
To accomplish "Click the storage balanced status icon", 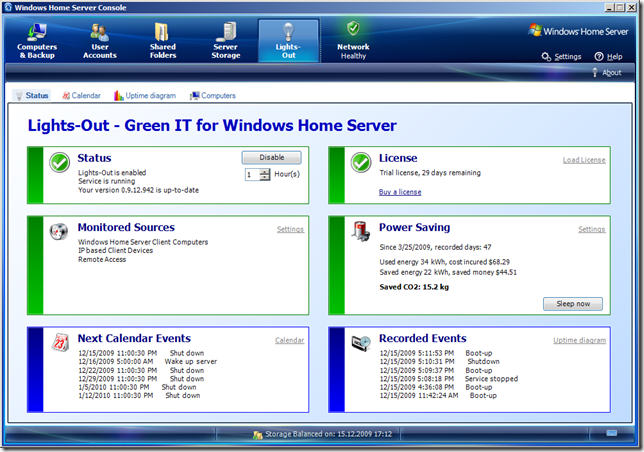I will click(x=258, y=434).
